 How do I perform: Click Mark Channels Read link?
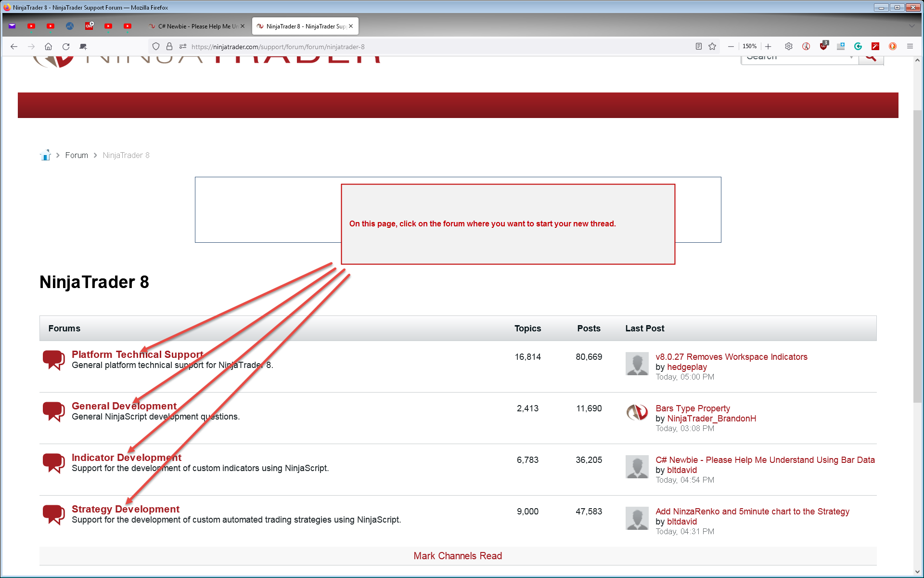coord(457,556)
